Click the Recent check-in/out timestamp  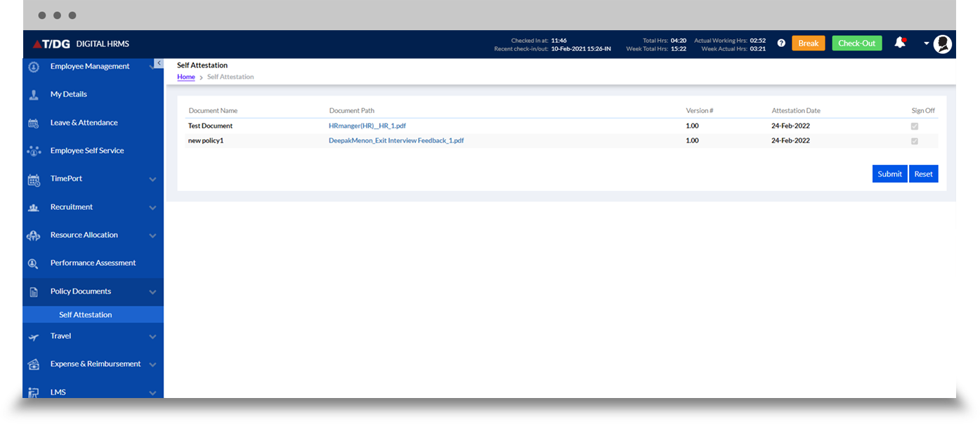point(581,49)
